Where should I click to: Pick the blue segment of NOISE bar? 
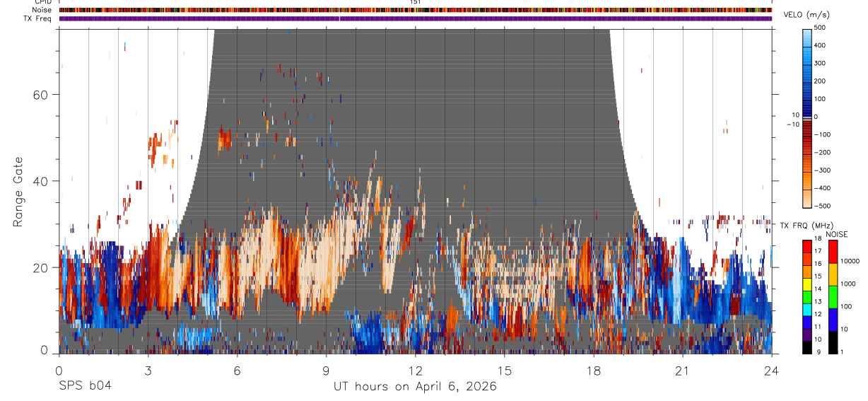[833, 320]
